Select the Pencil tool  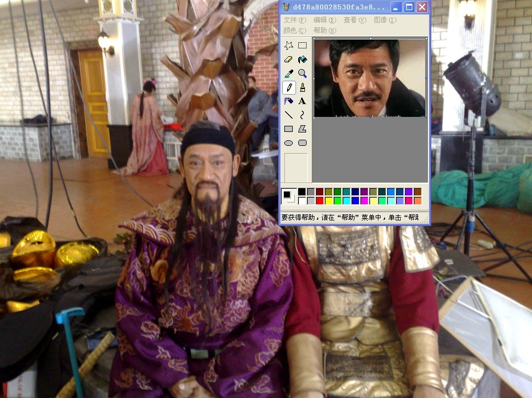click(289, 87)
